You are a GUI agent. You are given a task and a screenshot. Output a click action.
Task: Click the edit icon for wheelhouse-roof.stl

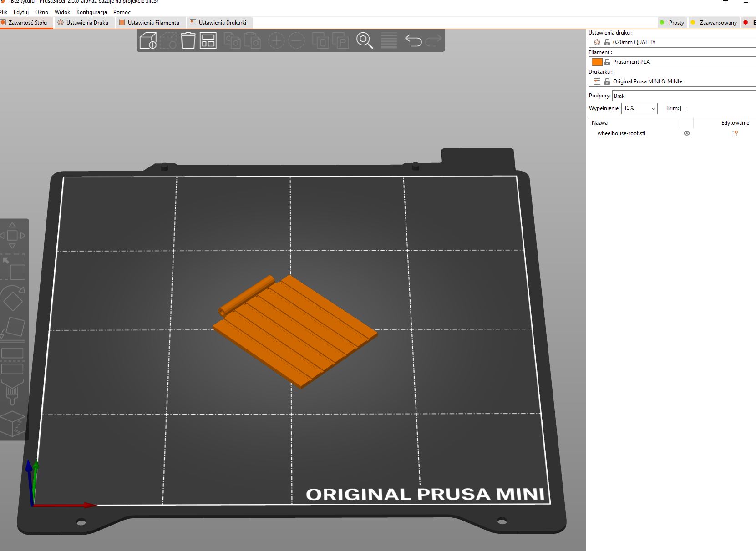[735, 133]
